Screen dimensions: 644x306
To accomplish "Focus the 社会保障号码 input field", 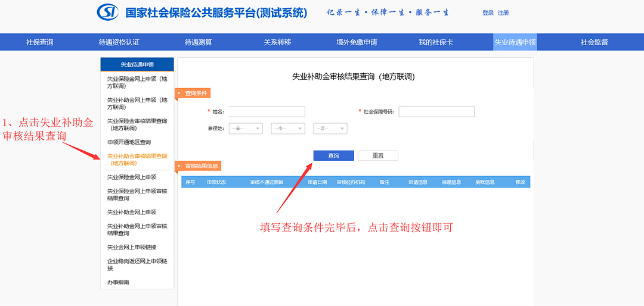I will pyautogui.click(x=436, y=112).
